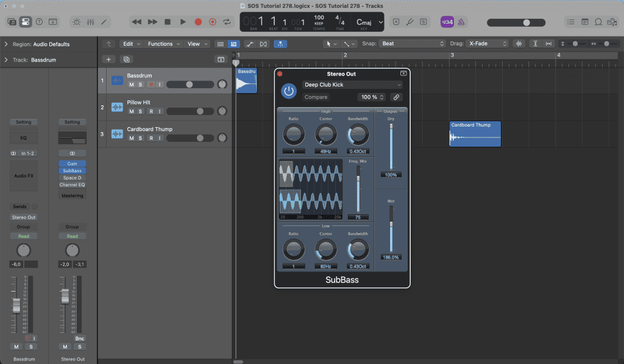Expand the Region Audio Defaults disclosure triangle
This screenshot has width=624, height=364.
point(5,44)
